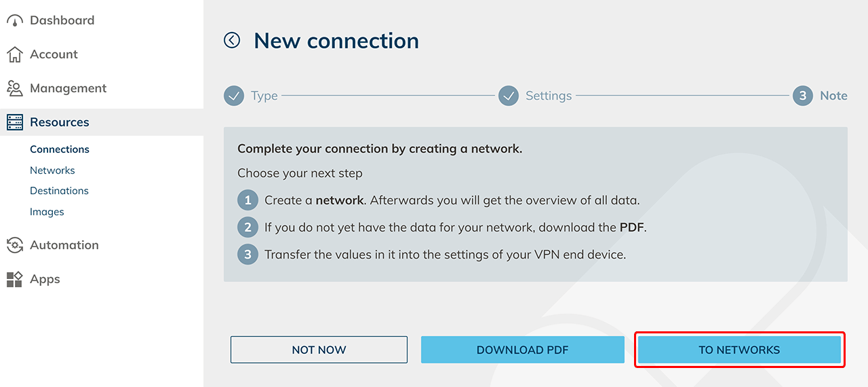This screenshot has height=387, width=868.
Task: Open Destinations in the sidebar
Action: (59, 191)
